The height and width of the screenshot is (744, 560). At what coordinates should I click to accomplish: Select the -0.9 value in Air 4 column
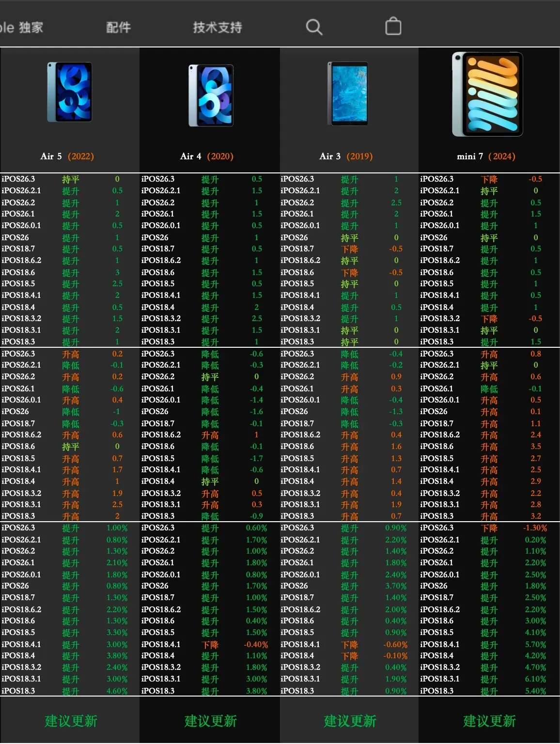(x=257, y=516)
